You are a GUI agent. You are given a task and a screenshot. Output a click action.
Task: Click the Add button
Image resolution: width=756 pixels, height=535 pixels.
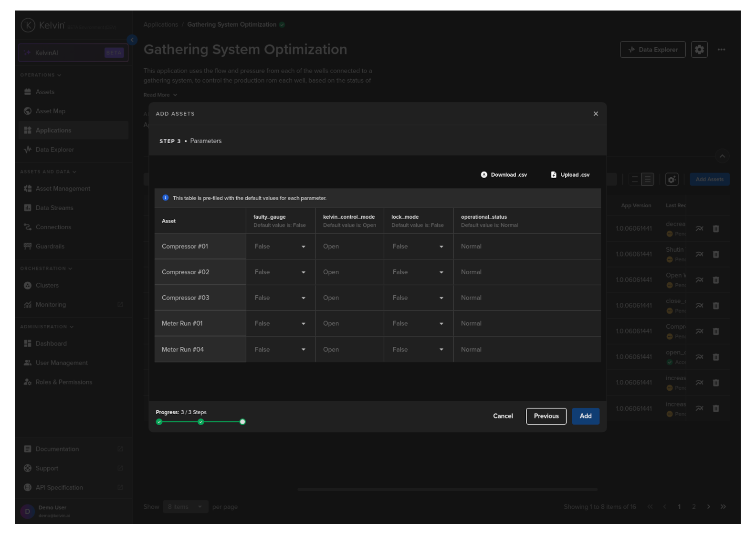[586, 416]
